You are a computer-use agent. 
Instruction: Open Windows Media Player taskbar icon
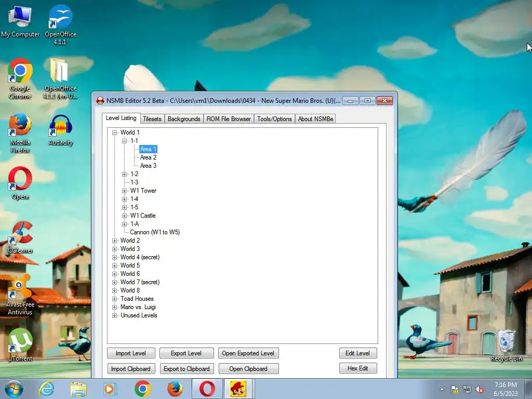click(110, 389)
